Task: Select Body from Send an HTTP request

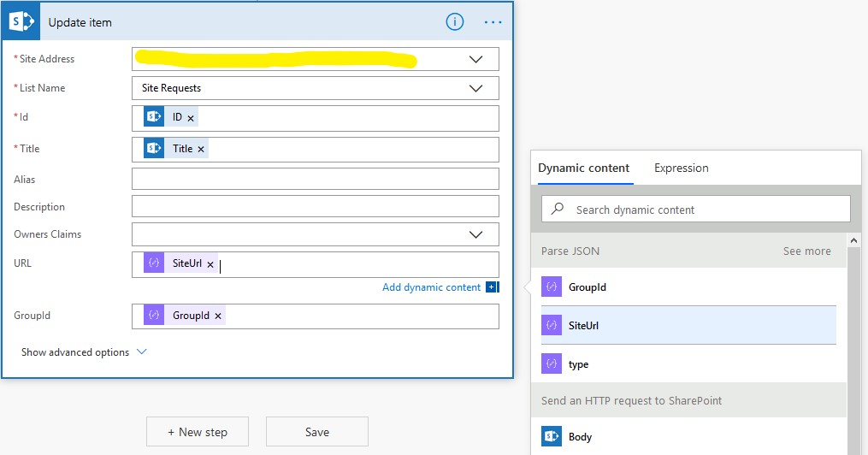Action: click(688, 436)
